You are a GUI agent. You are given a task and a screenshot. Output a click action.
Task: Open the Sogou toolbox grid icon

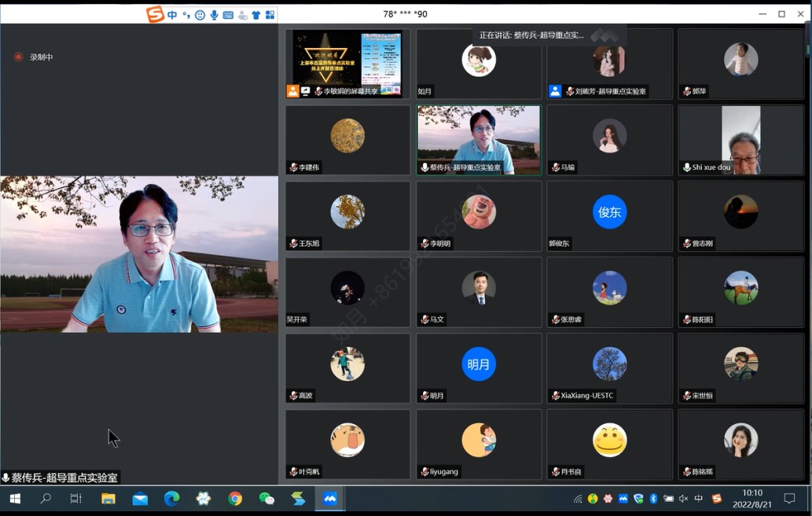pos(270,15)
